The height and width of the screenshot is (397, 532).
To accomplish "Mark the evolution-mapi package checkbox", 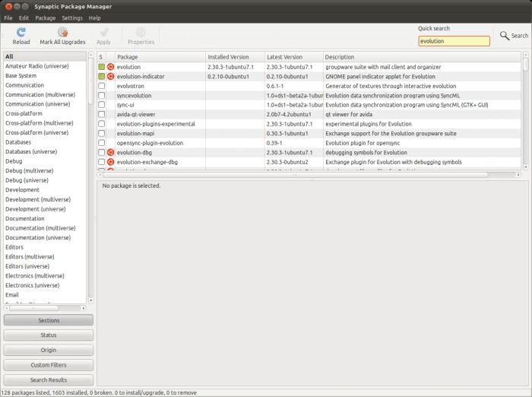I will coord(101,133).
